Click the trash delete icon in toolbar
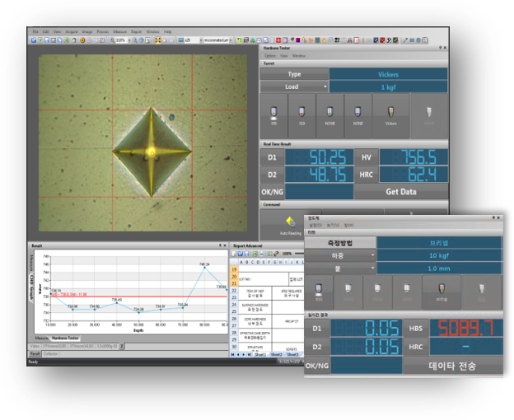 point(74,40)
